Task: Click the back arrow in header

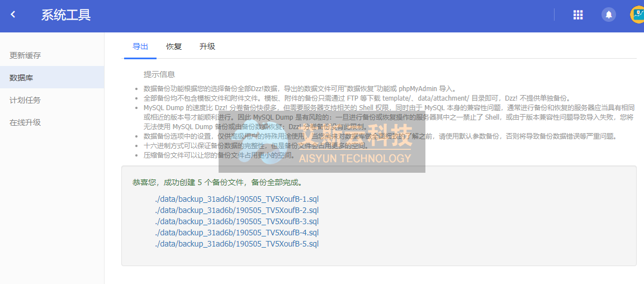Action: point(13,15)
